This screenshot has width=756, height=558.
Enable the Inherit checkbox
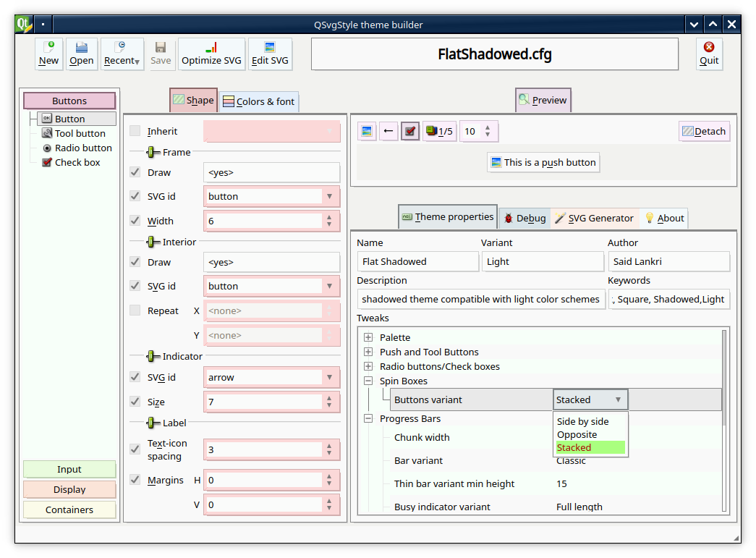tap(135, 131)
